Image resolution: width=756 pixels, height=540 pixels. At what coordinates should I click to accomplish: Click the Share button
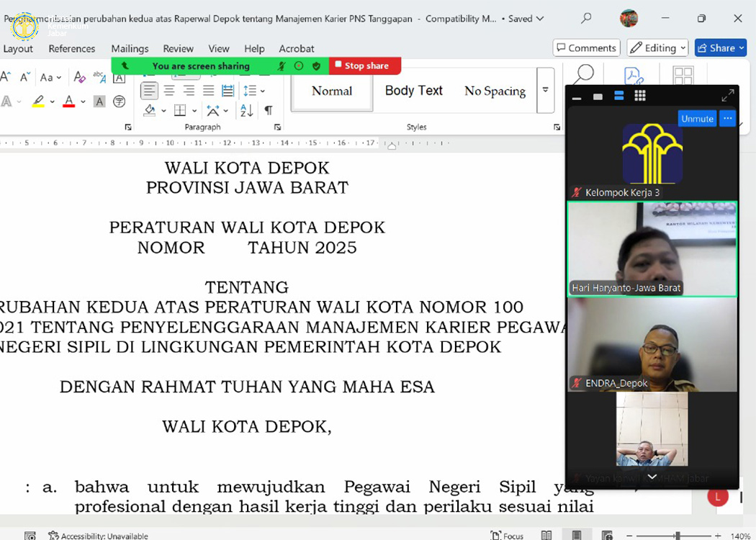coord(721,48)
